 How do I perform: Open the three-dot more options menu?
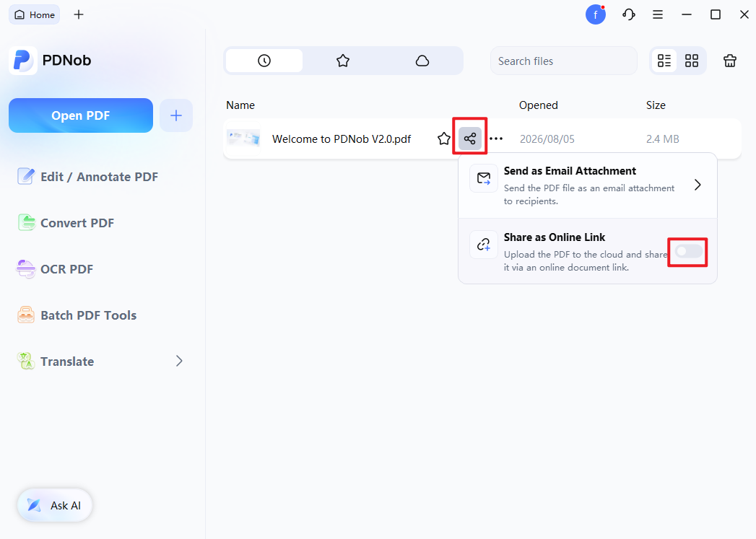496,139
